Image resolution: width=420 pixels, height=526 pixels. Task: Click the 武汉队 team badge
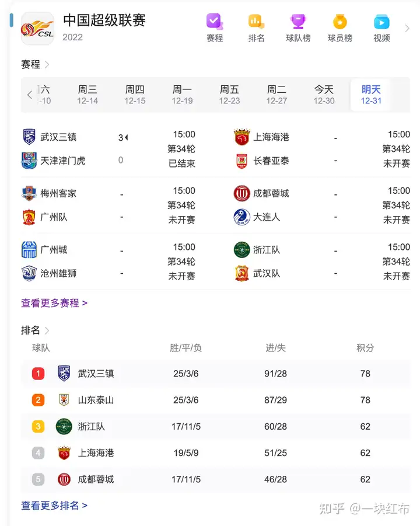pos(242,273)
